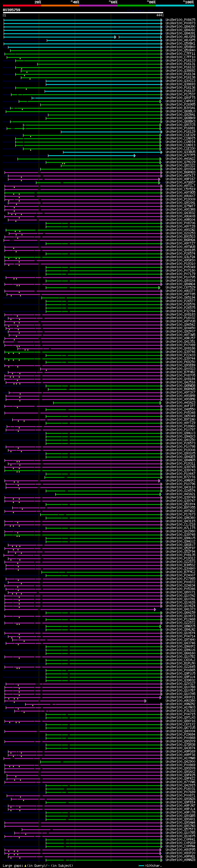Select the UniRef100_A9TCL7 label
The width and height of the screenshot is (197, 868).
click(x=180, y=186)
